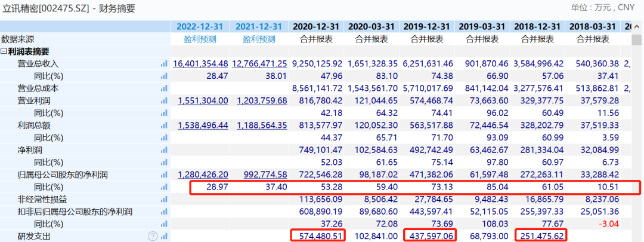Image resolution: width=644 pixels, height=242 pixels.
Task: Open chart icon for 同比 under 扣非后净利润
Action: click(x=165, y=224)
